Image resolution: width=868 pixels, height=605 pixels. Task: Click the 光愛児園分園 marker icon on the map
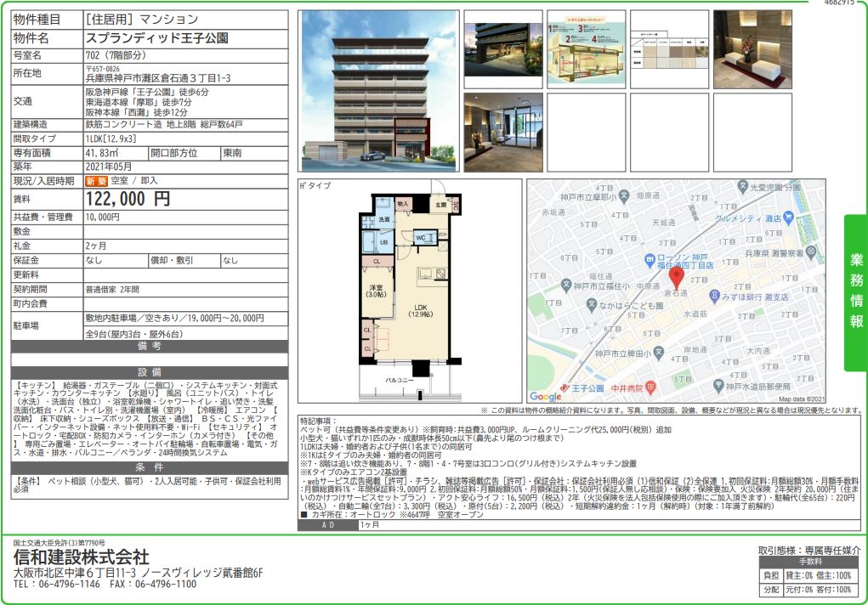743,187
